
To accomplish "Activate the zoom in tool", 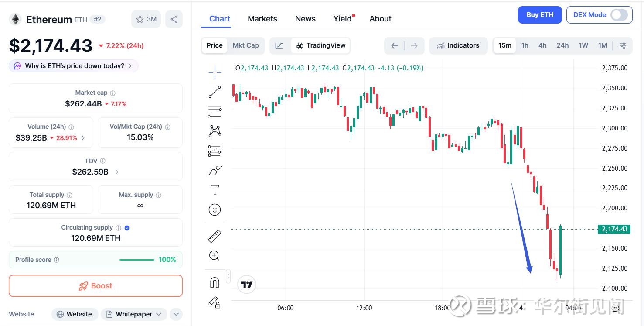I will click(x=215, y=256).
